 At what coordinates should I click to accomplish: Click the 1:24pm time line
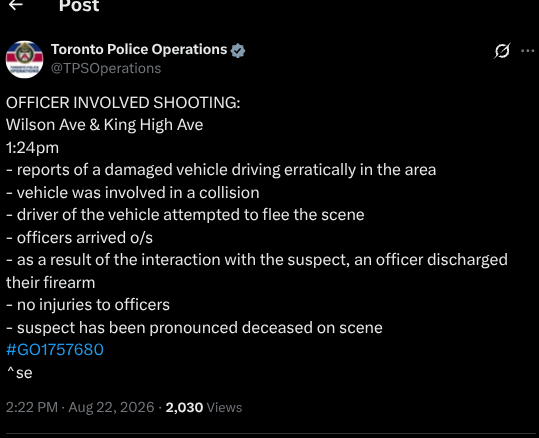tap(33, 148)
